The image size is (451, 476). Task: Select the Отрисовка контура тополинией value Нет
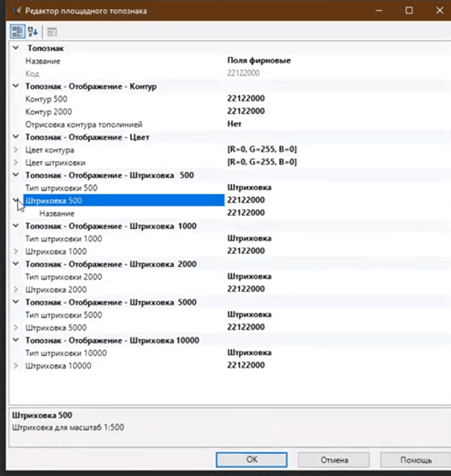(x=235, y=124)
